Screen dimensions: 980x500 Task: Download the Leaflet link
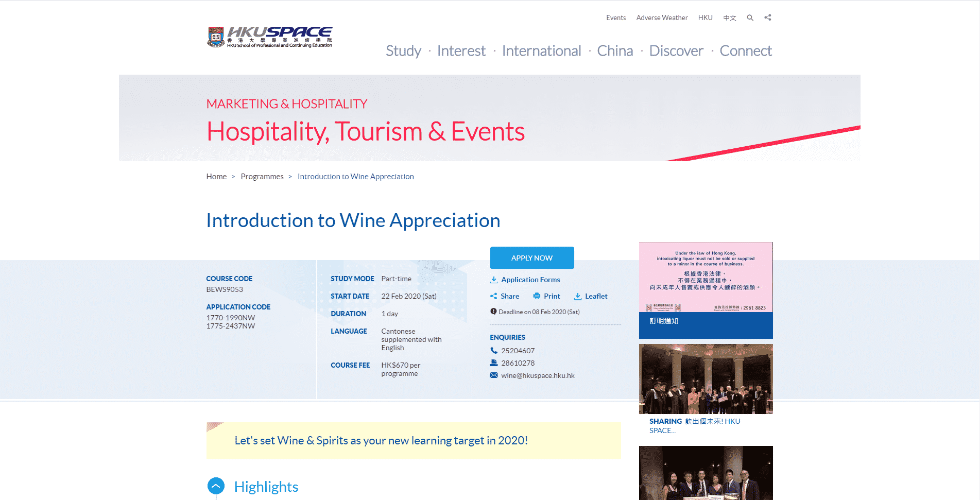596,296
